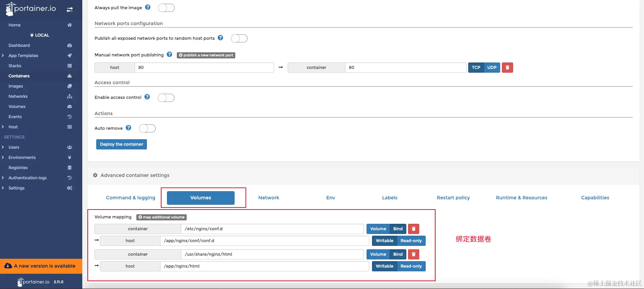Open the Labels tab
This screenshot has height=289, width=644.
click(390, 198)
